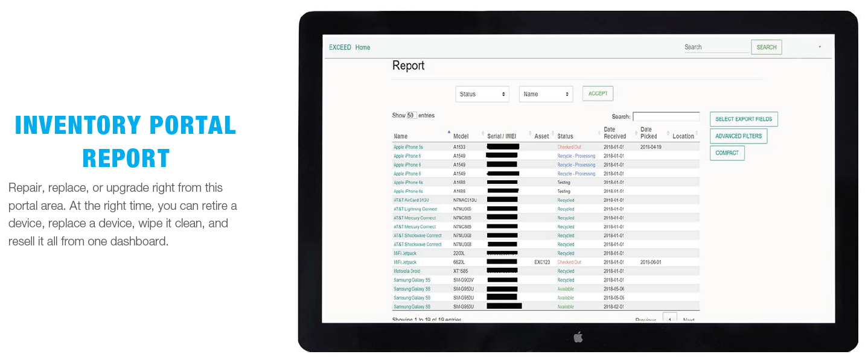Sort table by Name column header
868x363 pixels.
(x=400, y=136)
